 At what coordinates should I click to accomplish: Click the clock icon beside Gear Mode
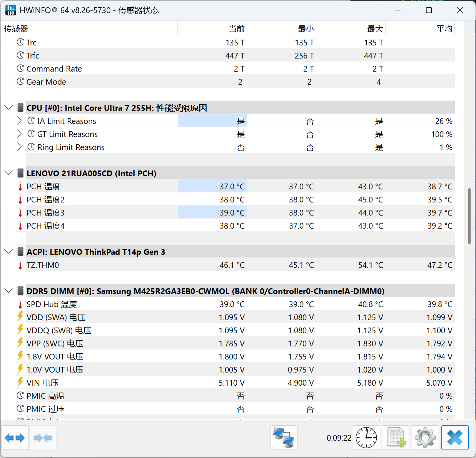click(x=20, y=81)
